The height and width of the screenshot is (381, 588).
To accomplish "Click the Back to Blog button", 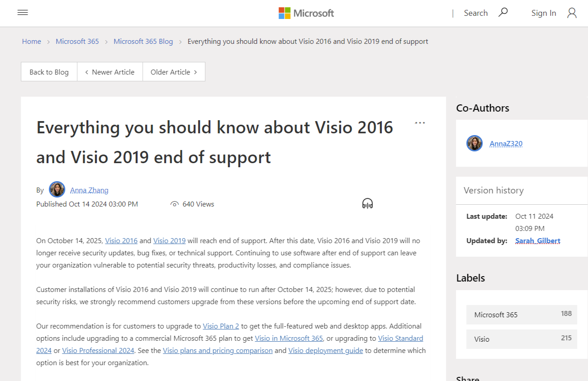I will click(49, 72).
